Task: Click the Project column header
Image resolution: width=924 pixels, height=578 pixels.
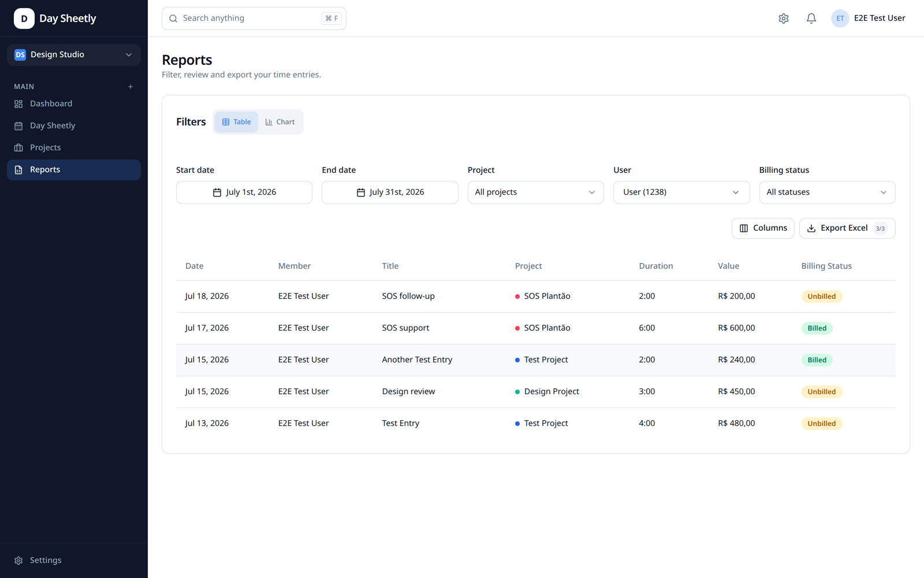Action: 528,266
